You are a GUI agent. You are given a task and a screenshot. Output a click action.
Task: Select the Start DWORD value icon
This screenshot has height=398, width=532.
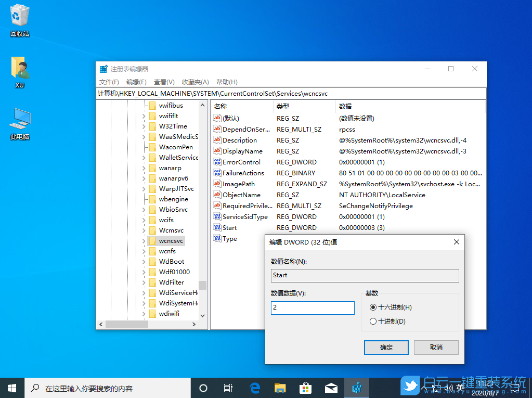pyautogui.click(x=217, y=227)
